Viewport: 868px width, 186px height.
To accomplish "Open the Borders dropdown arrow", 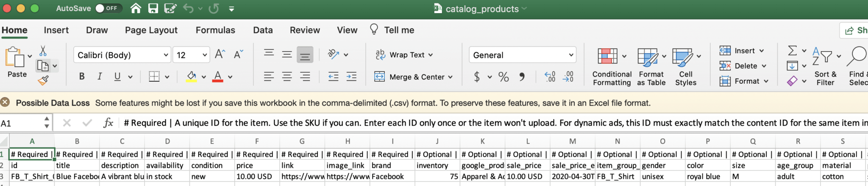I will point(167,77).
